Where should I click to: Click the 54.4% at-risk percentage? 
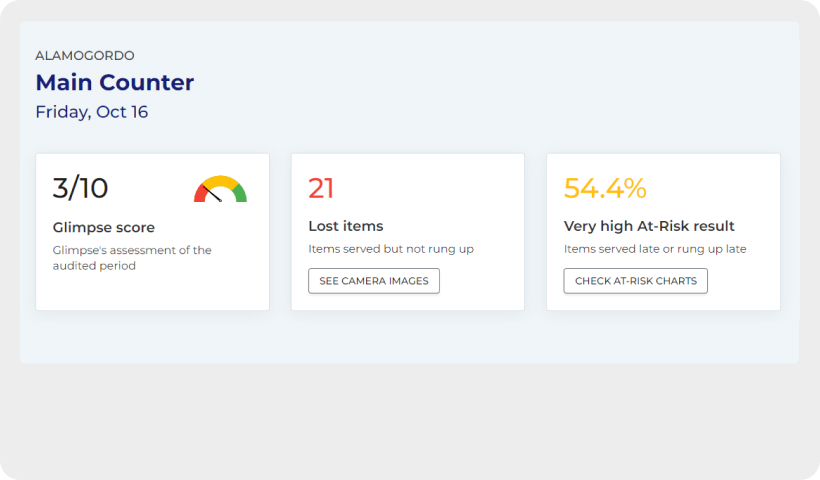tap(605, 188)
